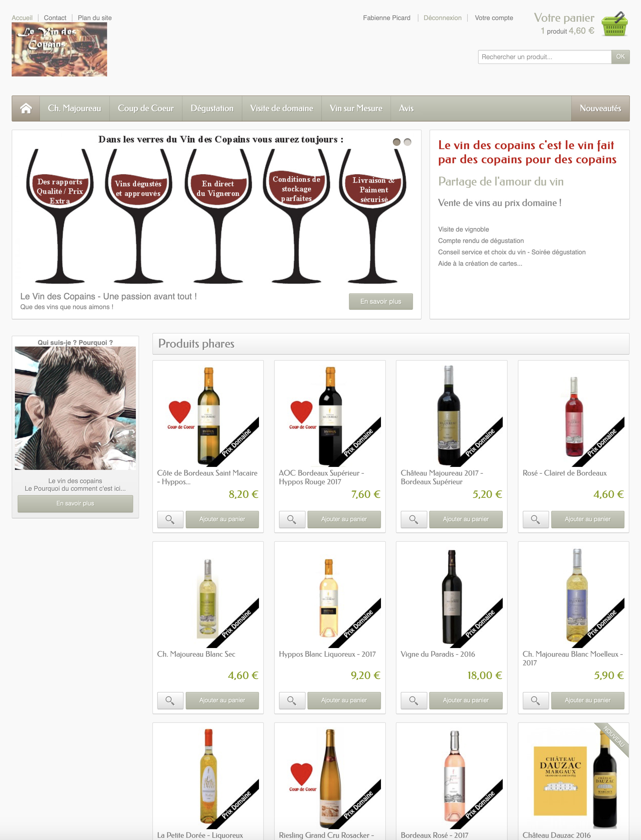Open the green shopping basket icon
This screenshot has width=641, height=840.
(614, 24)
